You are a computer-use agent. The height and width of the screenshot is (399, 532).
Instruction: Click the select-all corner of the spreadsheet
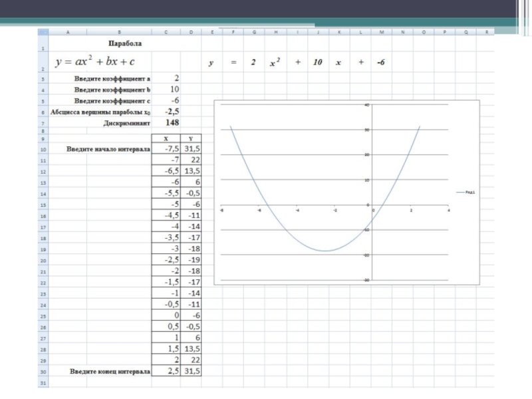tap(43, 32)
